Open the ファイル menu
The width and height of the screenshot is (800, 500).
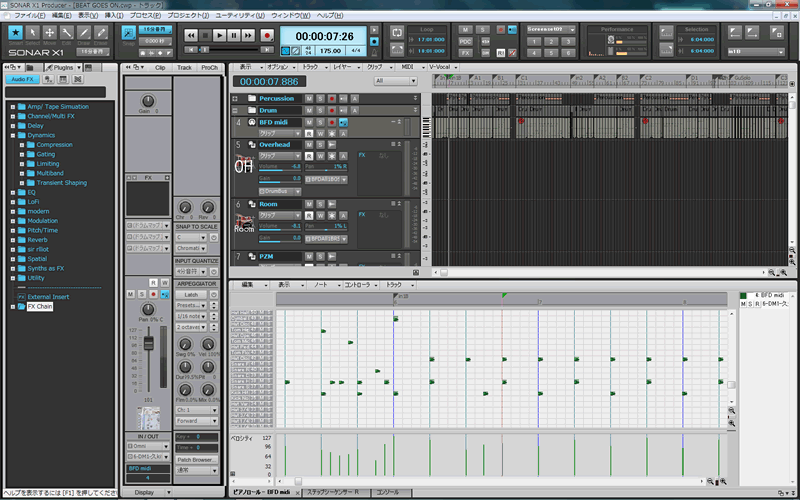pos(29,16)
